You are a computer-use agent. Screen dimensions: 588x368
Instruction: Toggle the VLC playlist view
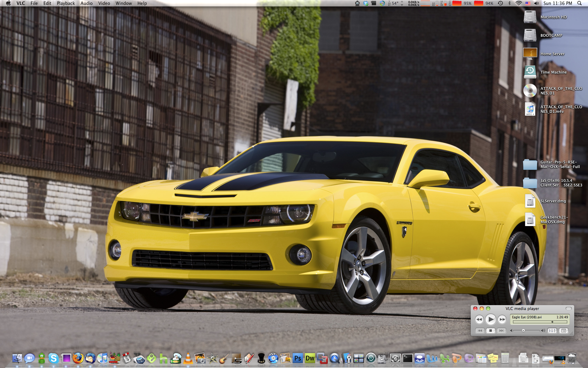(563, 331)
